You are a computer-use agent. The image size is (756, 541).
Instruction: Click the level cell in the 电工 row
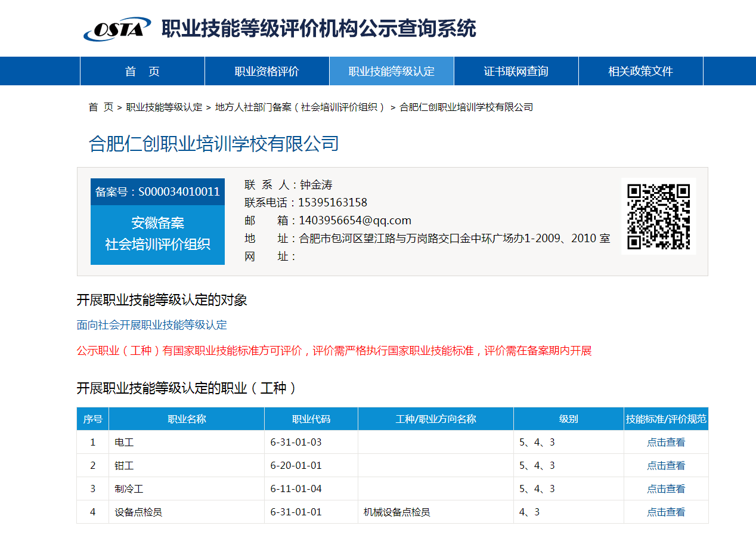pyautogui.click(x=569, y=443)
